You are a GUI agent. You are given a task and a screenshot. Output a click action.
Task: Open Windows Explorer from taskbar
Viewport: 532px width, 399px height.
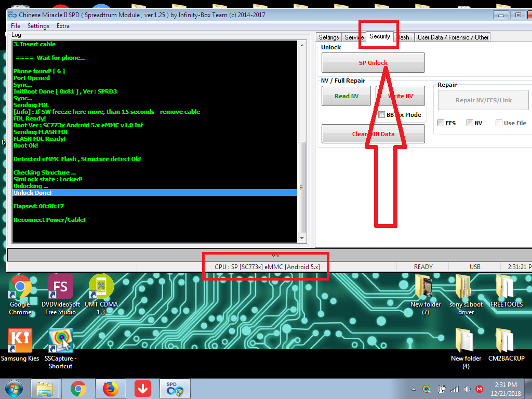click(45, 389)
